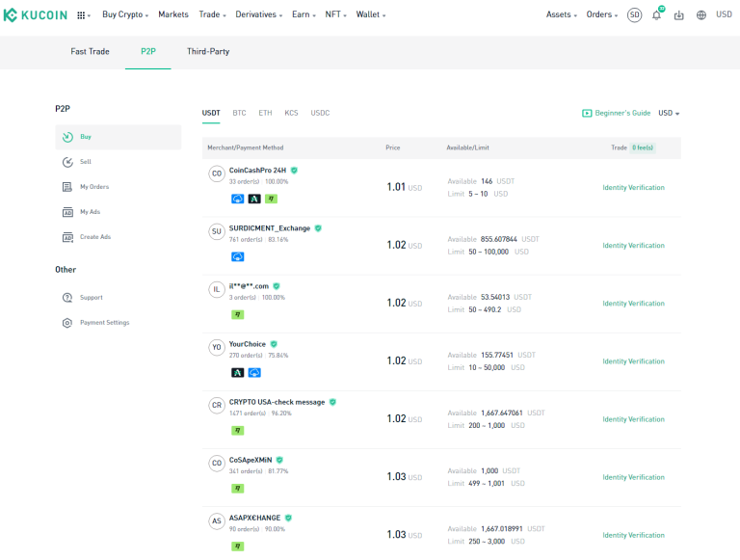Select the BTC coin tab
Screen dimensions: 740x560
tap(239, 113)
